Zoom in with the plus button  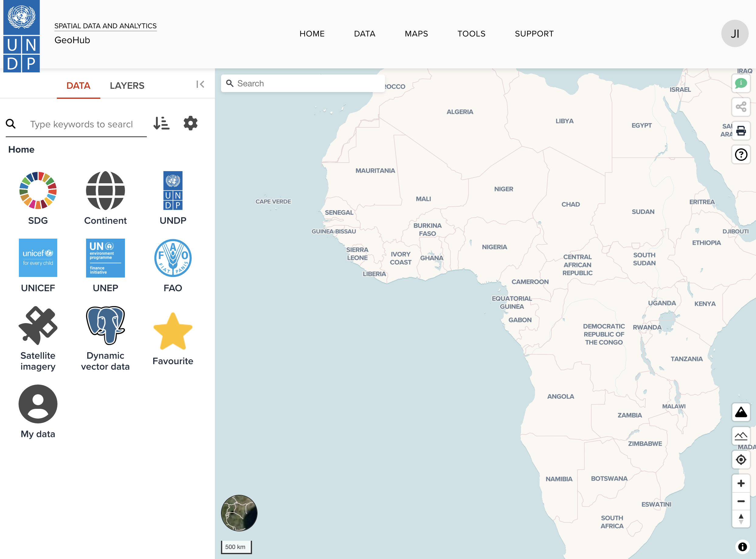tap(741, 483)
